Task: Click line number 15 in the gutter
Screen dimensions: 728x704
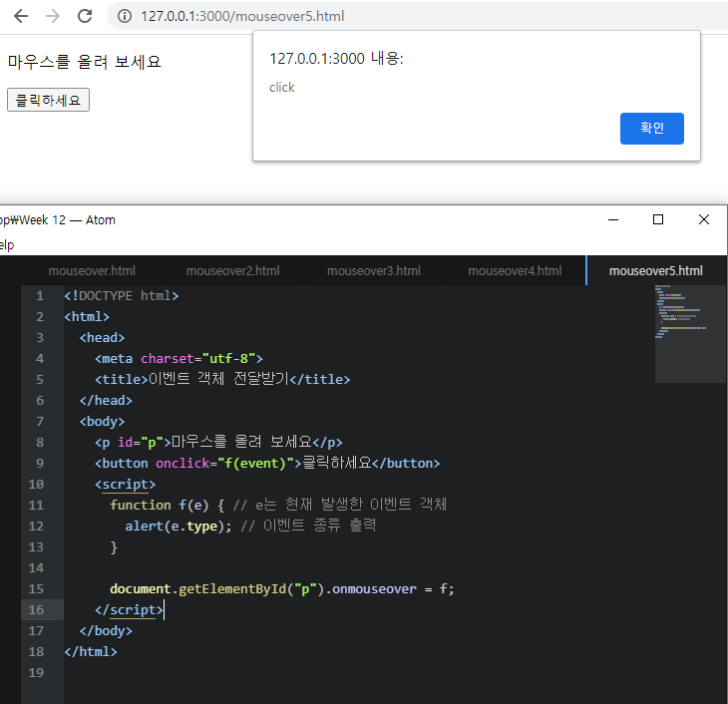Action: [38, 588]
